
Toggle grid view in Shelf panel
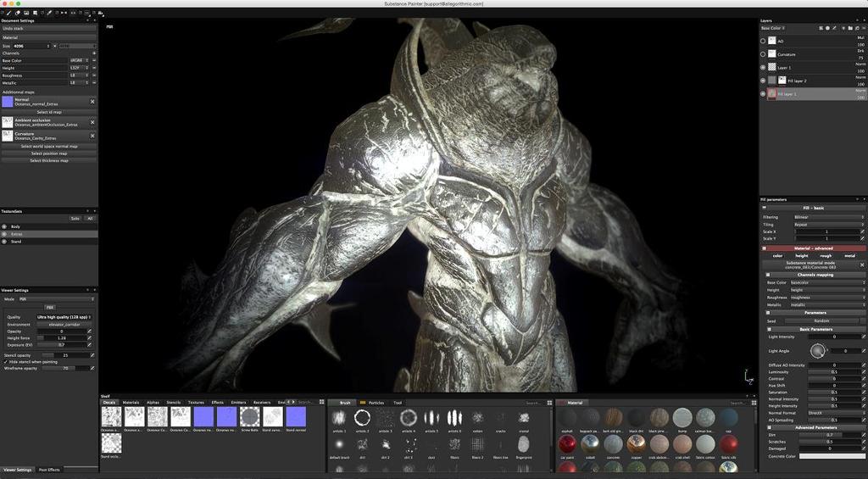point(321,402)
